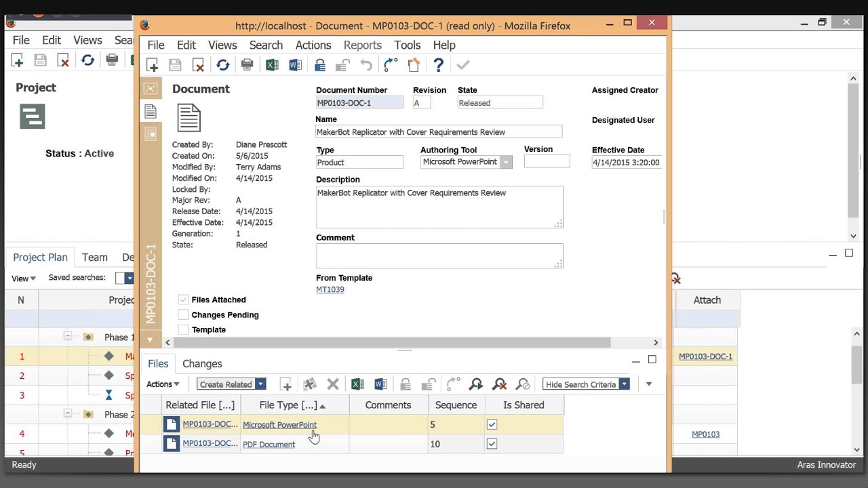The width and height of the screenshot is (868, 488).
Task: Click the Promote icon with the curved blue arrow
Action: coord(391,65)
